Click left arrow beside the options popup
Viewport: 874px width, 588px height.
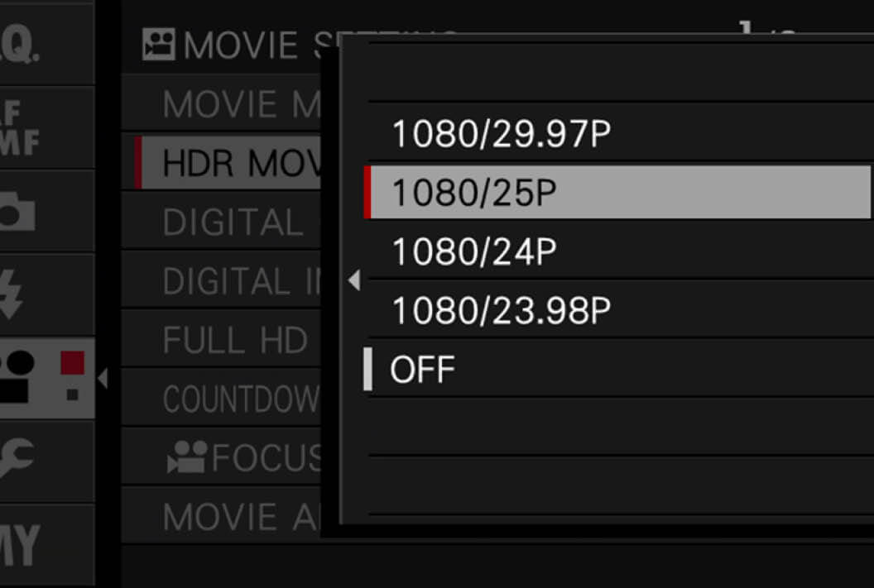pyautogui.click(x=354, y=280)
